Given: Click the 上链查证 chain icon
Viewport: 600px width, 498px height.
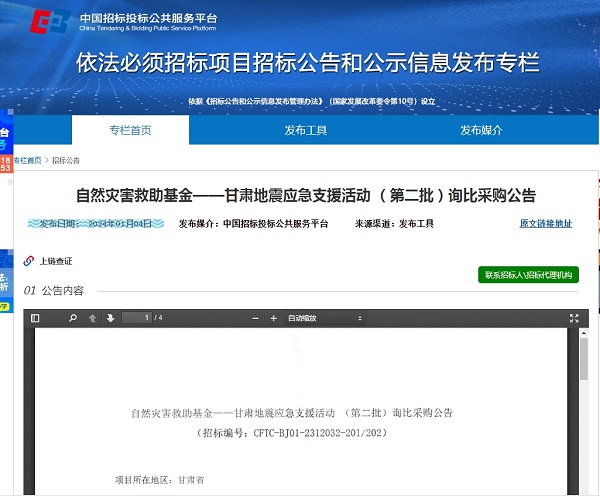Looking at the screenshot, I should coord(29,261).
